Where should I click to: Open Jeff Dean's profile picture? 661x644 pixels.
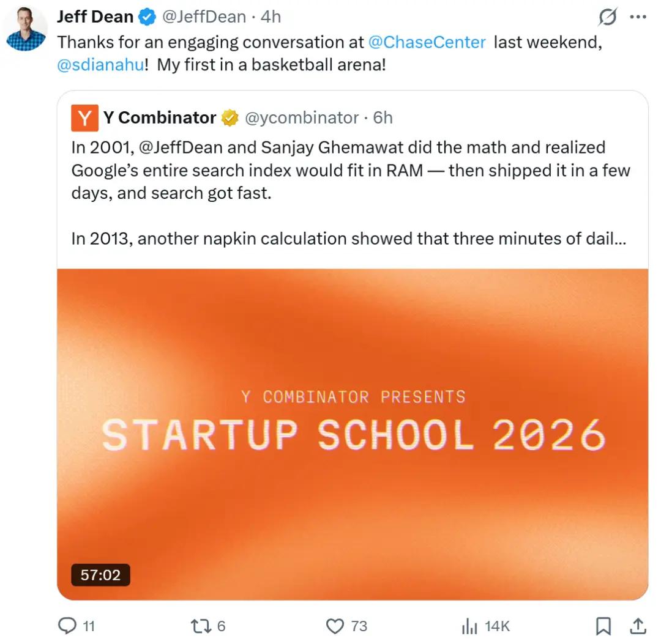click(26, 29)
